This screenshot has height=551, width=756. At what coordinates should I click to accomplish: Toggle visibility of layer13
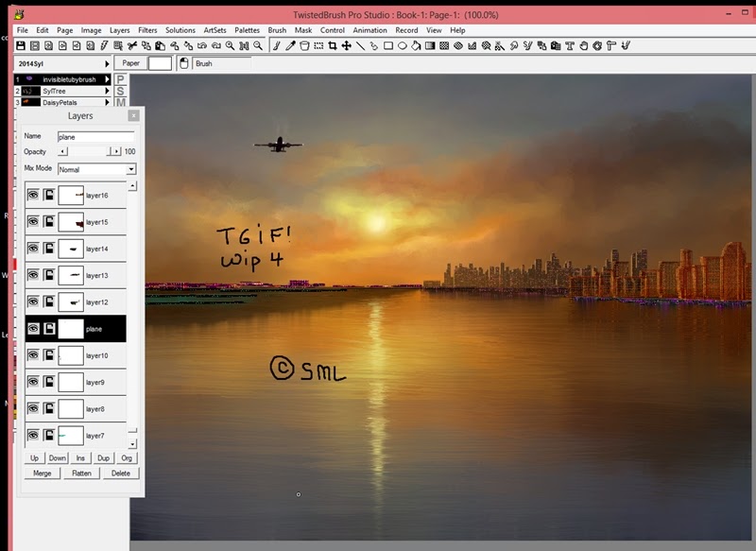(x=33, y=275)
